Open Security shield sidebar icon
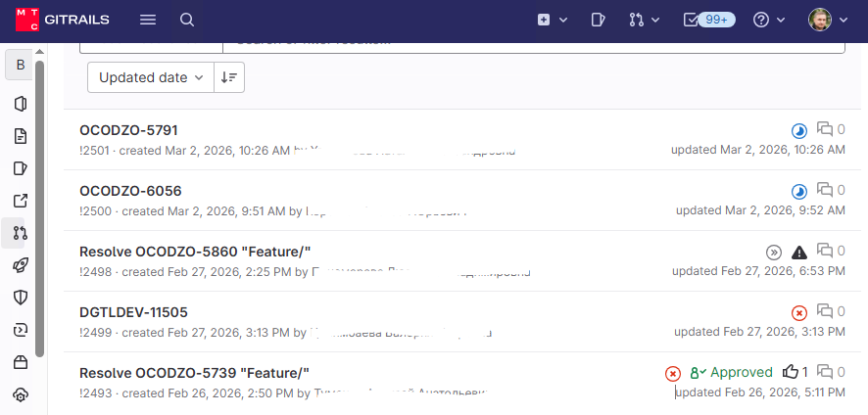Viewport: 868px width, 415px height. tap(21, 298)
